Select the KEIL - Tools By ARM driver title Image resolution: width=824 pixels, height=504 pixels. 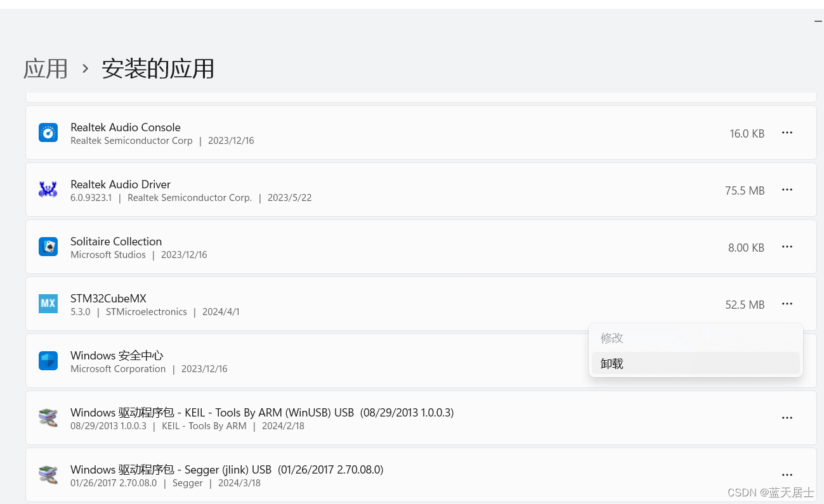pyautogui.click(x=262, y=413)
